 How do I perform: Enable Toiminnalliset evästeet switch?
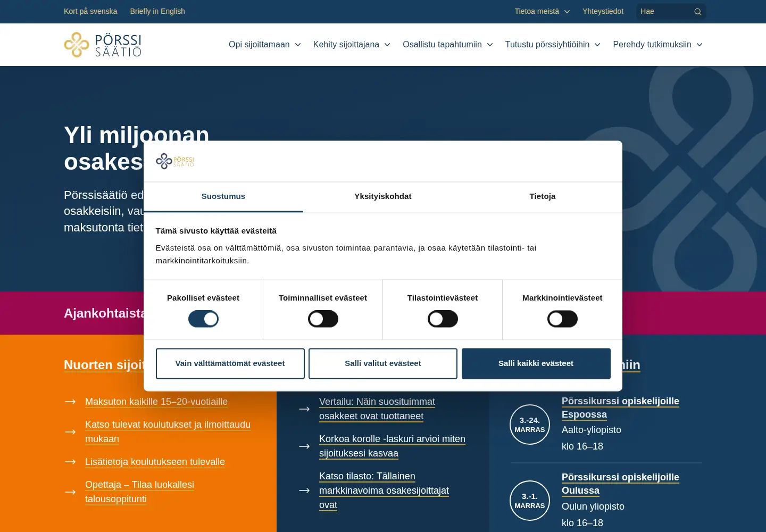tap(323, 319)
